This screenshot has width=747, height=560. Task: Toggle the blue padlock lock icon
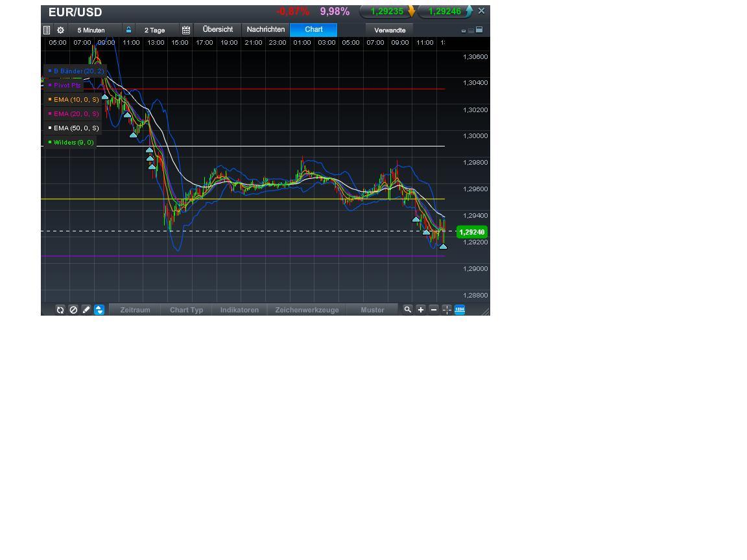pos(128,30)
